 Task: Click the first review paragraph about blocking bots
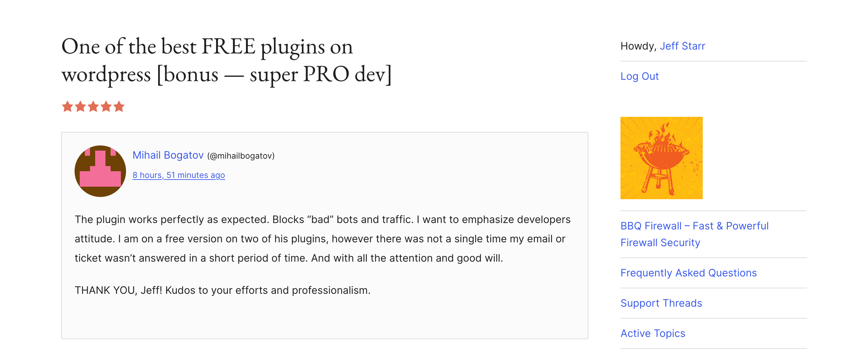point(322,239)
